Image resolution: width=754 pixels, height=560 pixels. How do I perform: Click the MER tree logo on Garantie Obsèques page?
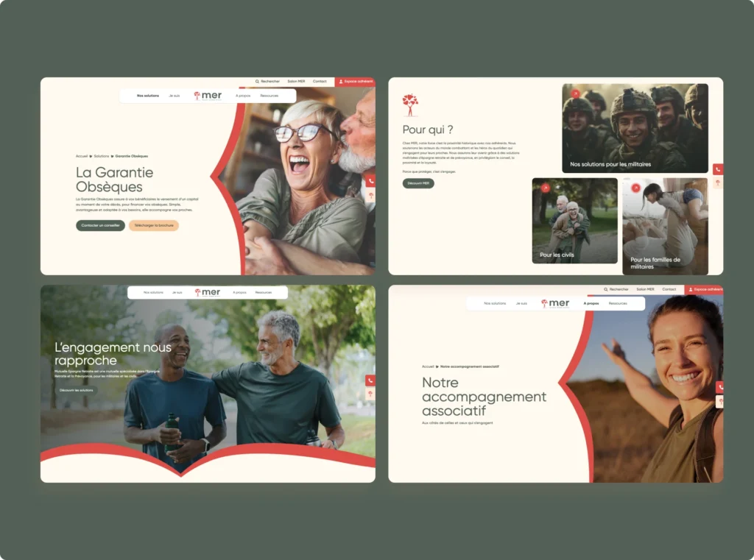pos(197,96)
